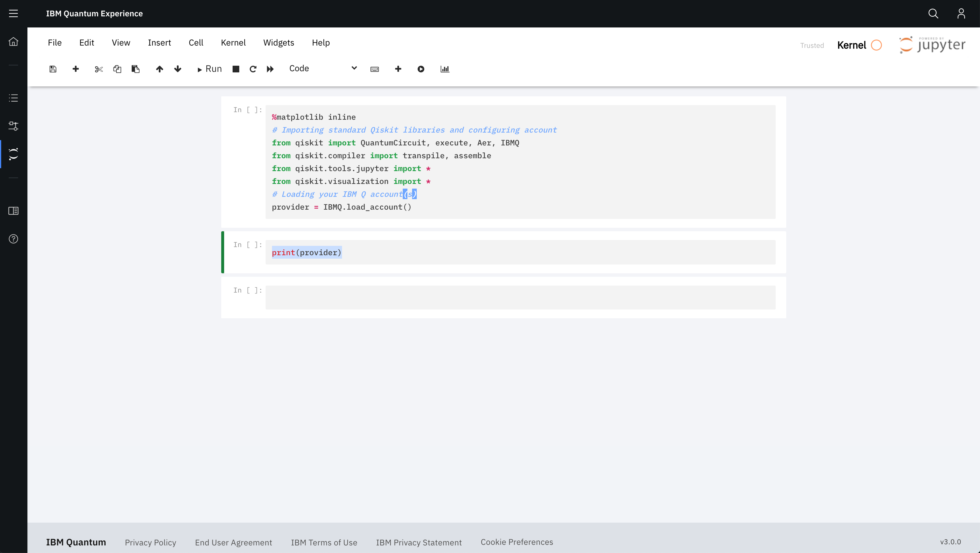The width and height of the screenshot is (980, 553).
Task: Open the Privacy Policy link
Action: [x=150, y=542]
